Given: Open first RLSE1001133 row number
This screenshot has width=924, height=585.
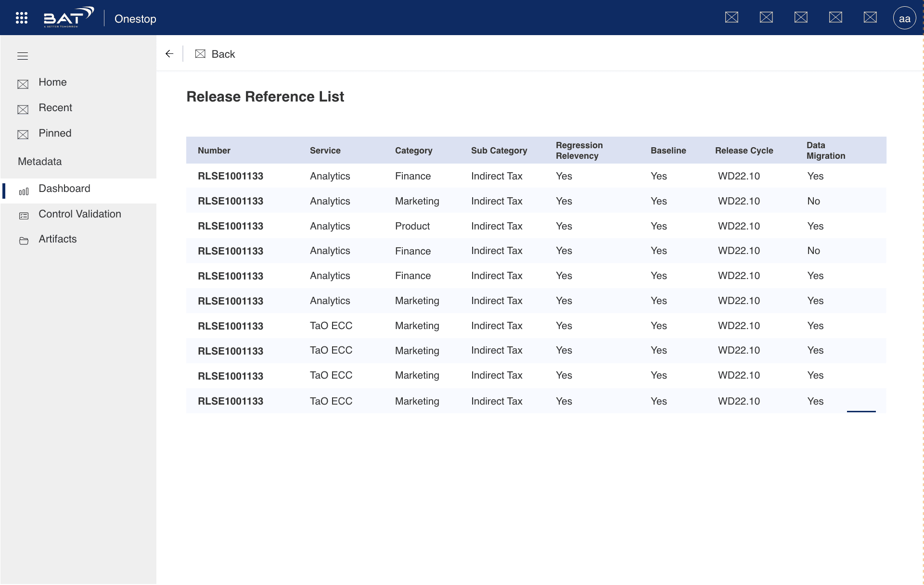Looking at the screenshot, I should click(231, 176).
